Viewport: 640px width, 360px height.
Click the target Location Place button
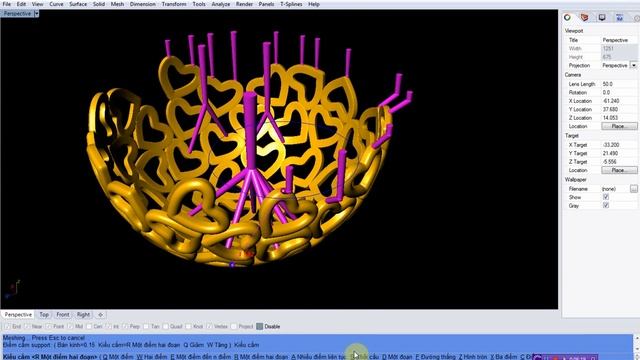click(x=619, y=170)
